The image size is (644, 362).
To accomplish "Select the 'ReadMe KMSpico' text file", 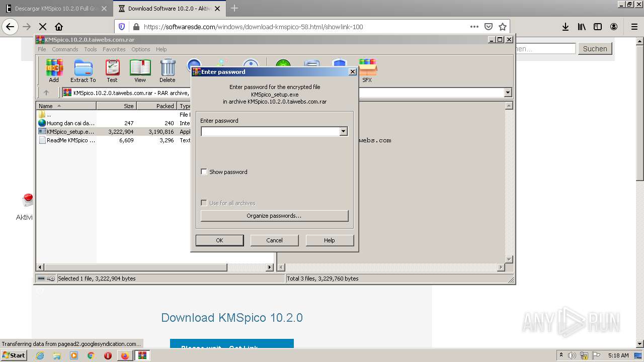I will 67,140.
